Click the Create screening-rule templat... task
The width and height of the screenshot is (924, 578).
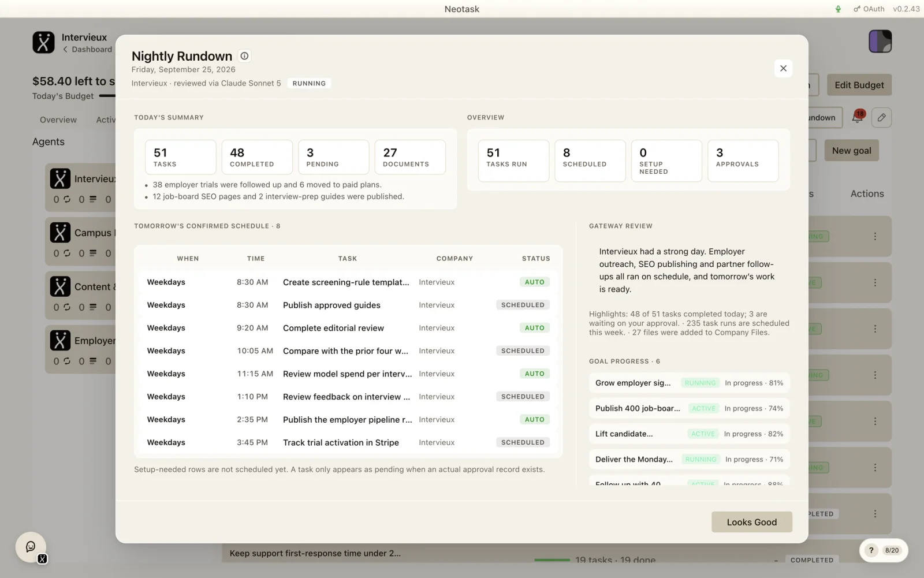(x=346, y=282)
